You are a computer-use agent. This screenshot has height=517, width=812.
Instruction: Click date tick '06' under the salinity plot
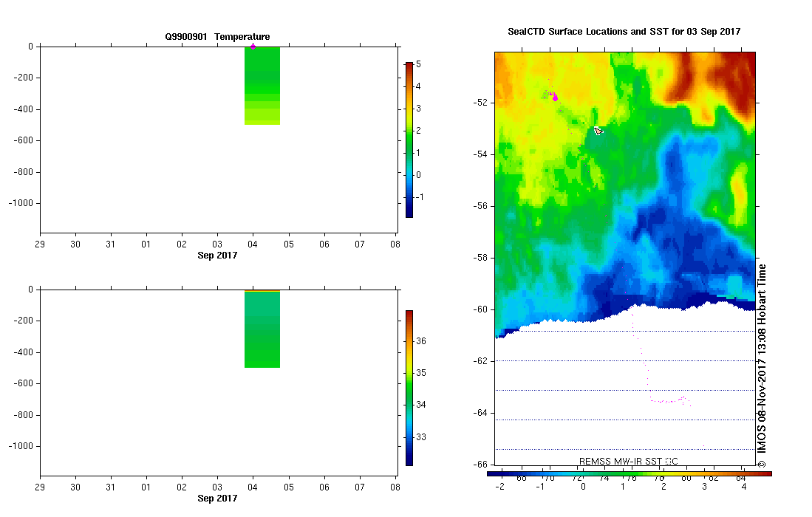pos(324,487)
